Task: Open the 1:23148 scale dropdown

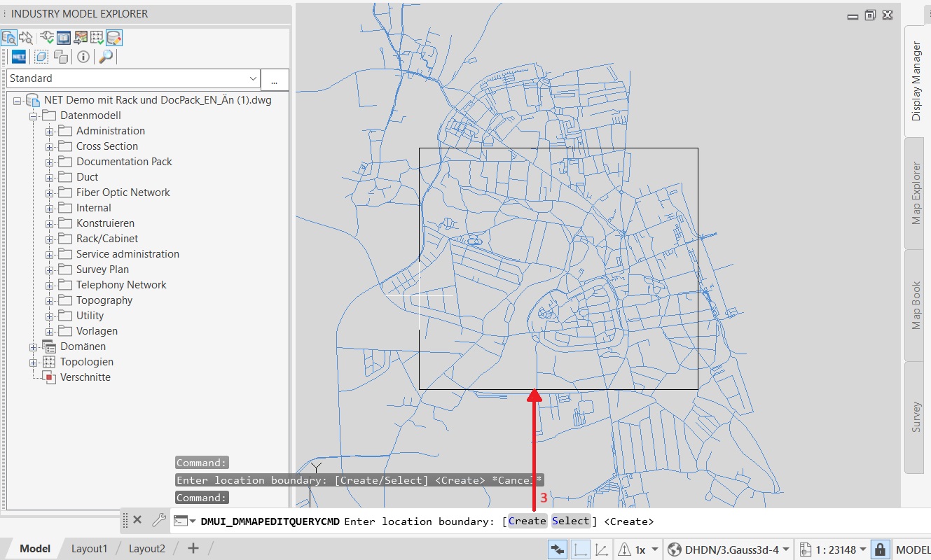Action: click(864, 549)
